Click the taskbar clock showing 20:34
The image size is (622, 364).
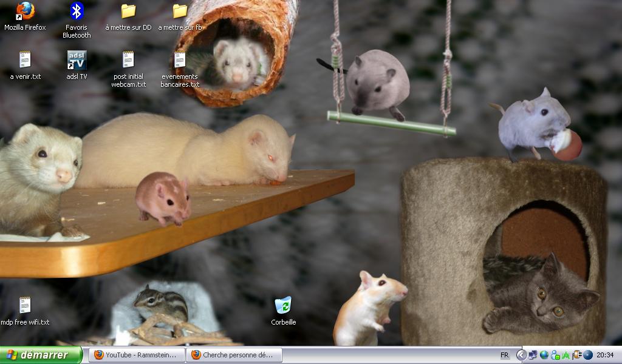[605, 355]
